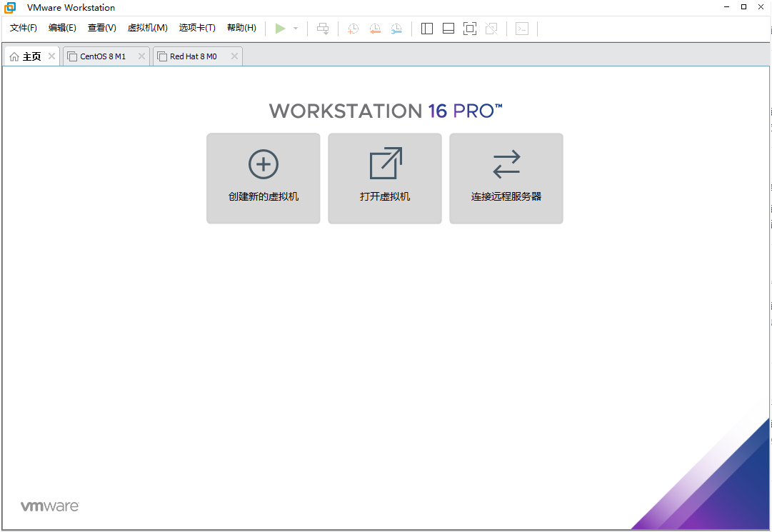Click the console view toolbar icon
772x532 pixels.
point(522,29)
